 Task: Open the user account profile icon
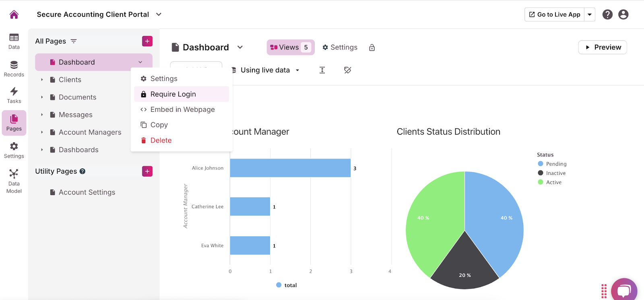[623, 14]
